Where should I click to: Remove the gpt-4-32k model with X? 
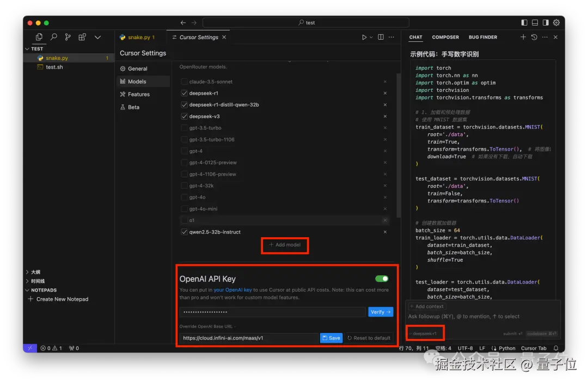385,186
